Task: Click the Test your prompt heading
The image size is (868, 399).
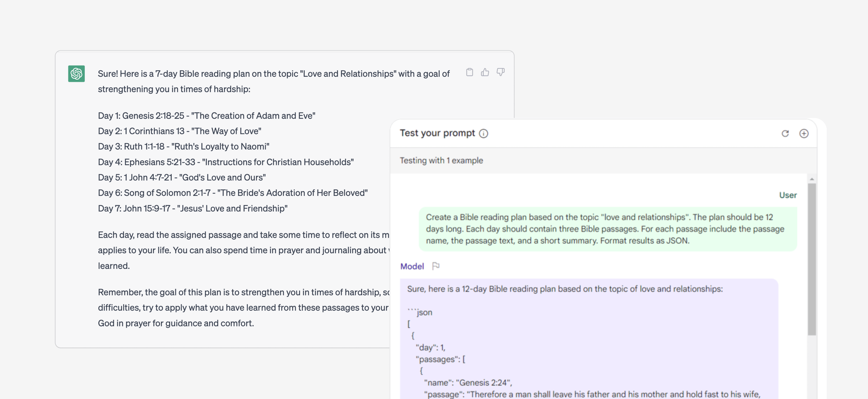Action: [x=437, y=133]
